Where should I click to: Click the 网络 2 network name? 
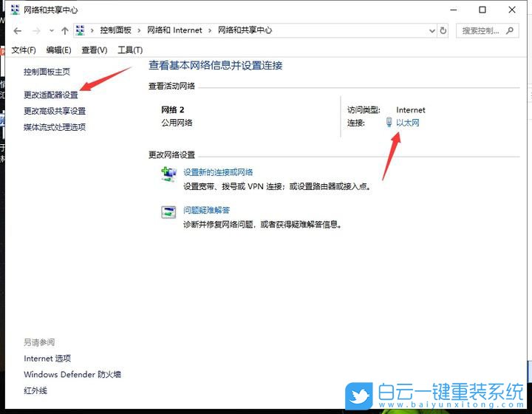tap(172, 109)
